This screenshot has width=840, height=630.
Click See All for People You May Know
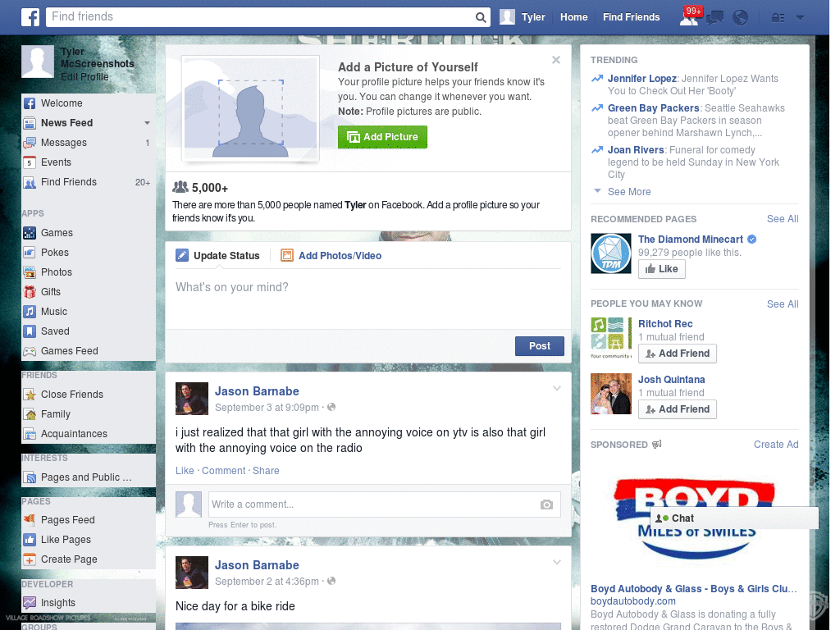pyautogui.click(x=783, y=304)
